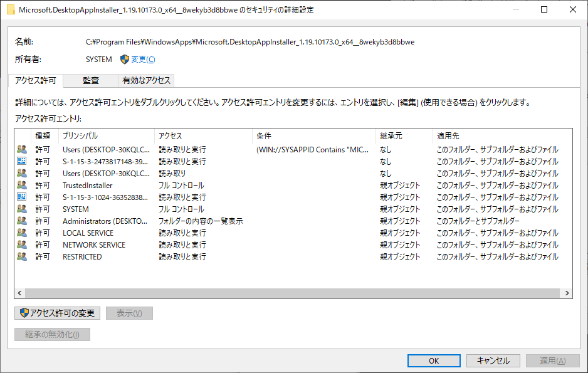The width and height of the screenshot is (588, 373).
Task: Click フル コントロール in the SYSTEM entry row
Action: pos(182,209)
